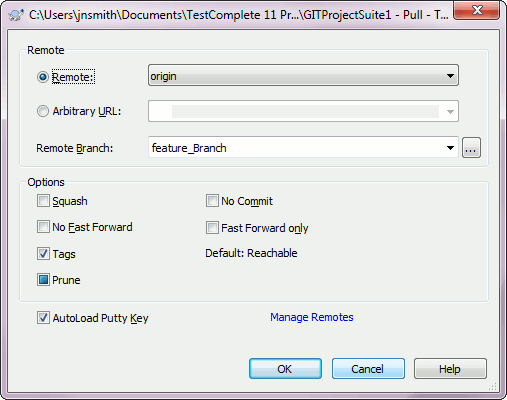Confirm the pull with OK
Image resolution: width=507 pixels, height=400 pixels.
285,369
